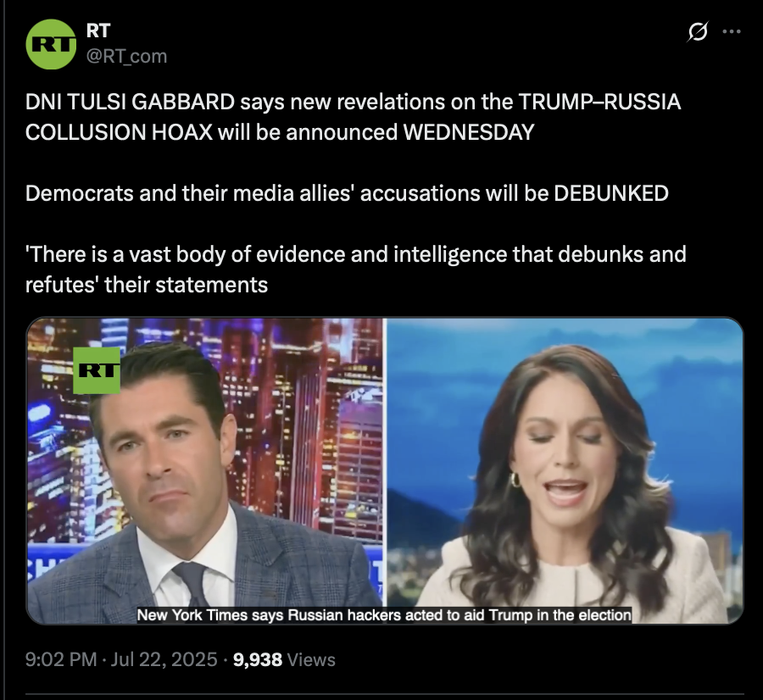Click the RT display name
This screenshot has height=700, width=763.
98,31
